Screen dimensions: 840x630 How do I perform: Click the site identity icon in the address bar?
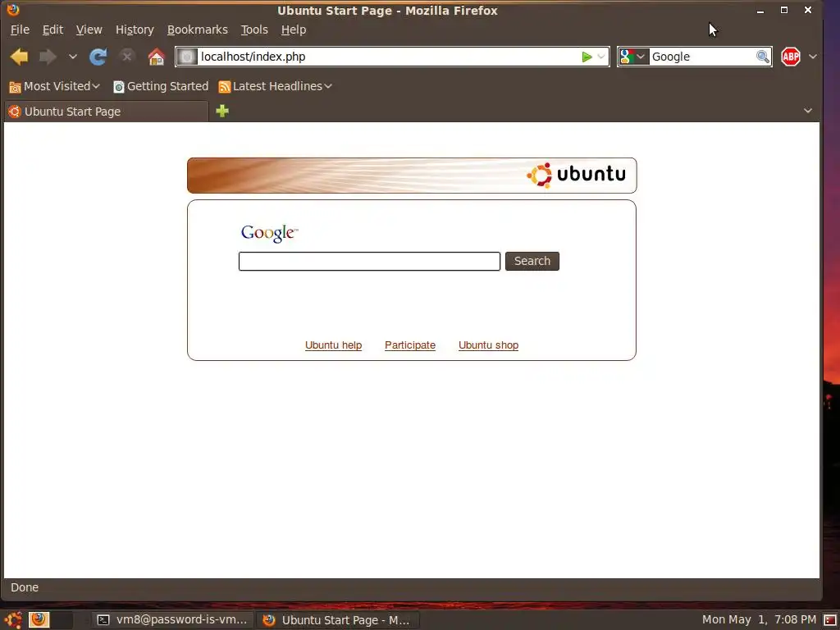(x=188, y=57)
